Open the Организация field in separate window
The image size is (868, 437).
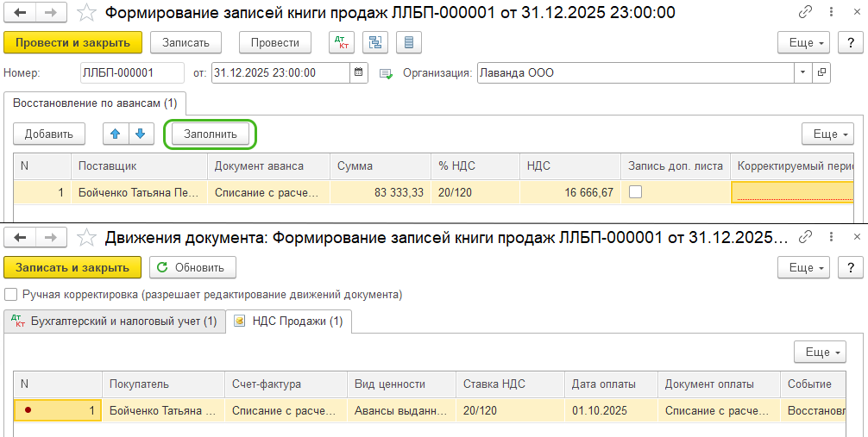[x=821, y=73]
